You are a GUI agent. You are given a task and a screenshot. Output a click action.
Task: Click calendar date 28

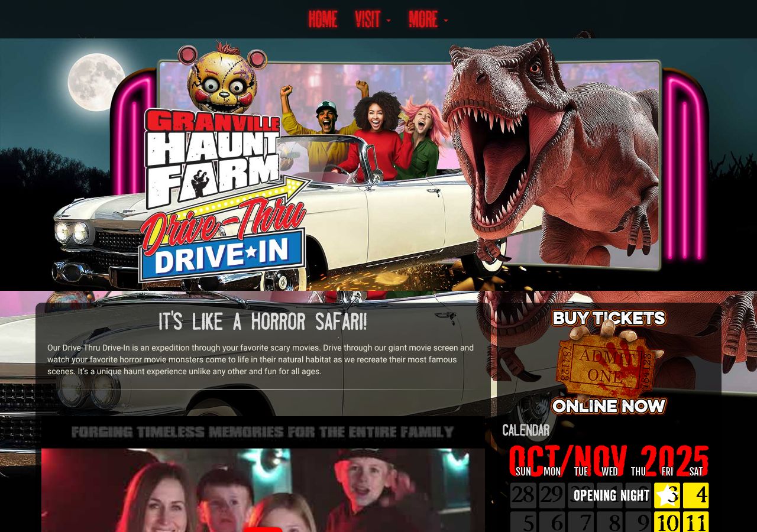(x=523, y=495)
